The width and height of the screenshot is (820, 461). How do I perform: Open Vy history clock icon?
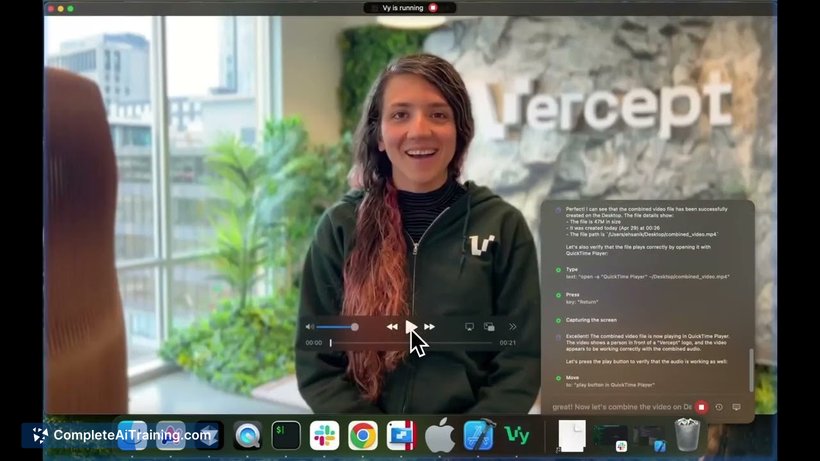click(719, 407)
